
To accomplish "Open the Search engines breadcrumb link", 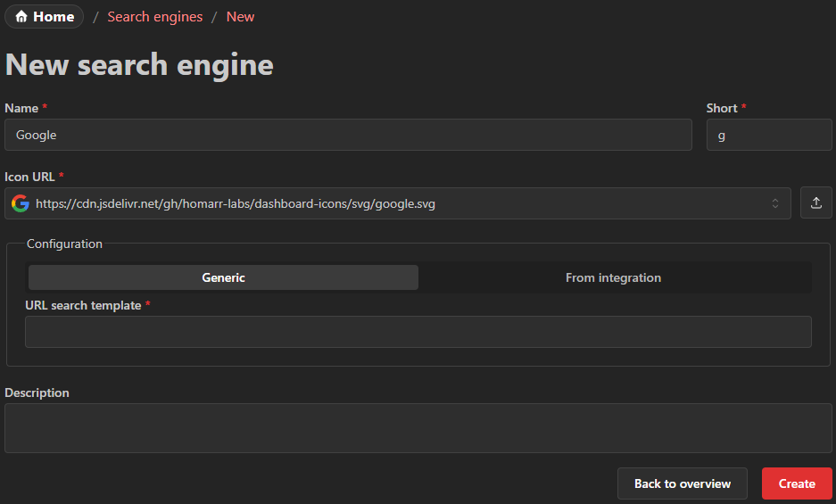I will [154, 17].
